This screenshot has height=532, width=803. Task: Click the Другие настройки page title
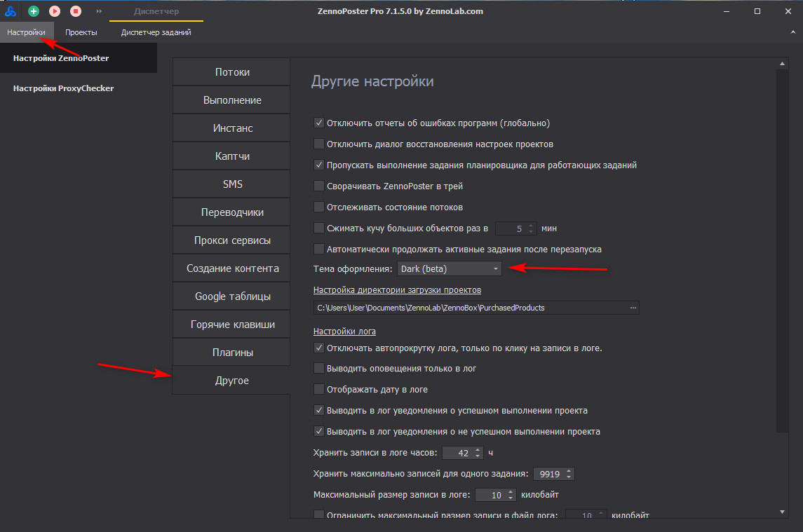tap(372, 81)
